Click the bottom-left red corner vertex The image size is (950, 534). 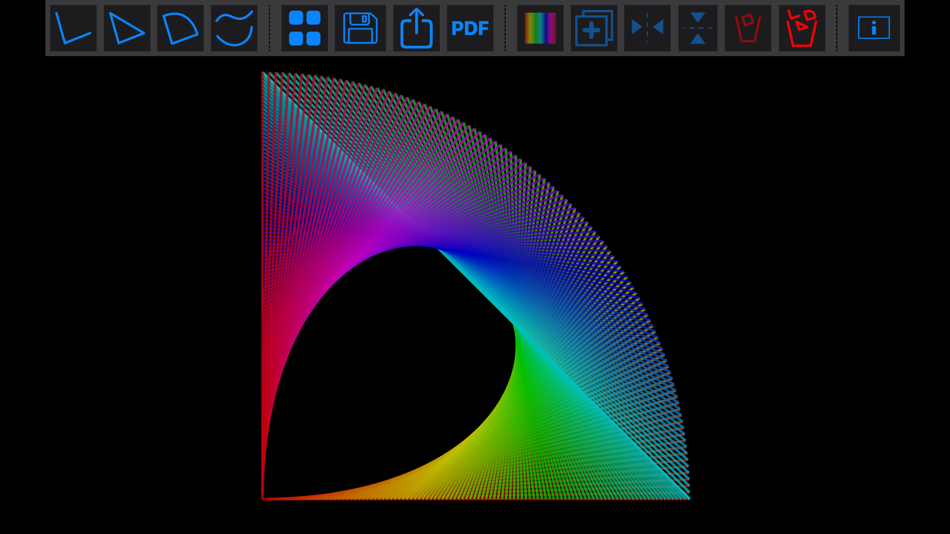point(262,499)
